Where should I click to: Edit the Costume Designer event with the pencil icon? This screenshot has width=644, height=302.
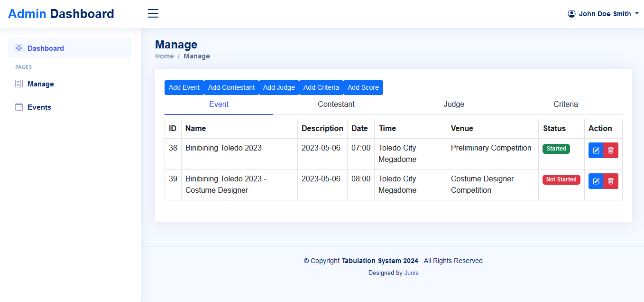point(596,181)
